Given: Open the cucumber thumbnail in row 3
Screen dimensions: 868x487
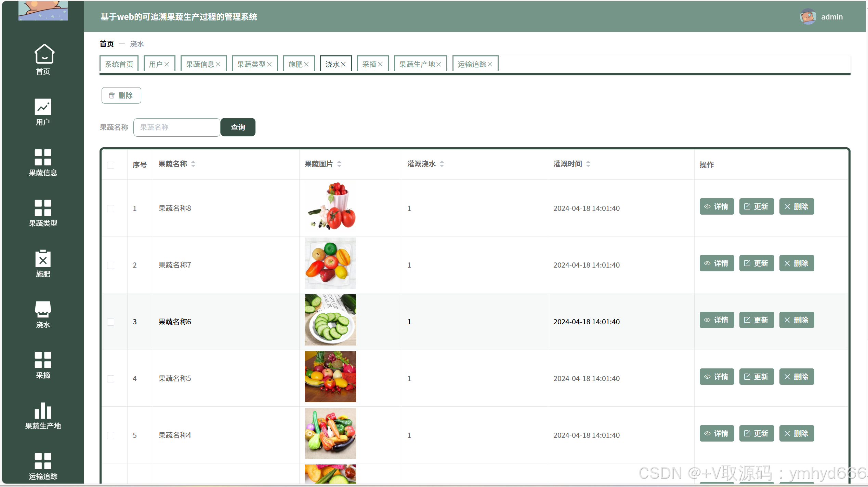Looking at the screenshot, I should coord(330,320).
